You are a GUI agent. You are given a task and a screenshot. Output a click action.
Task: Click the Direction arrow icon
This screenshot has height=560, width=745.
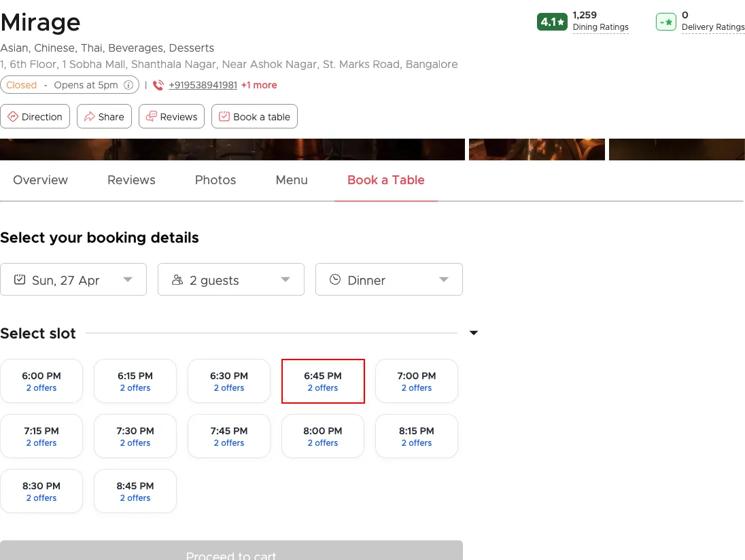(12, 117)
